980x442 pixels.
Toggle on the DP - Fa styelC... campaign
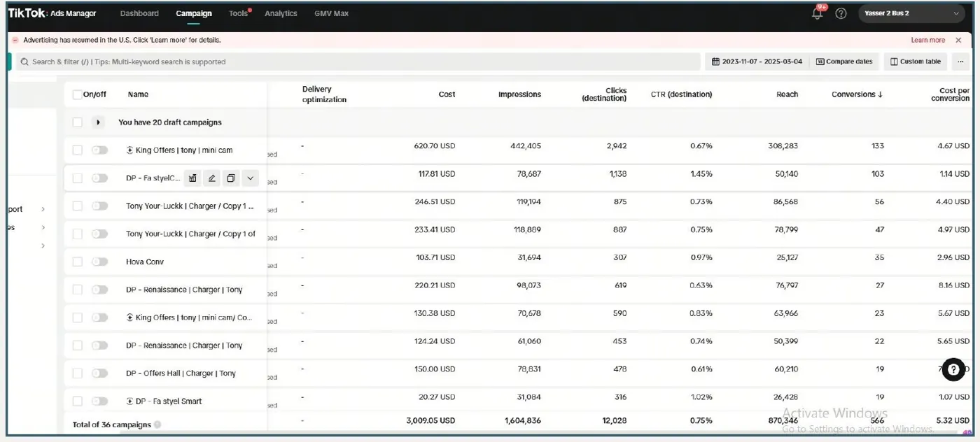tap(100, 178)
